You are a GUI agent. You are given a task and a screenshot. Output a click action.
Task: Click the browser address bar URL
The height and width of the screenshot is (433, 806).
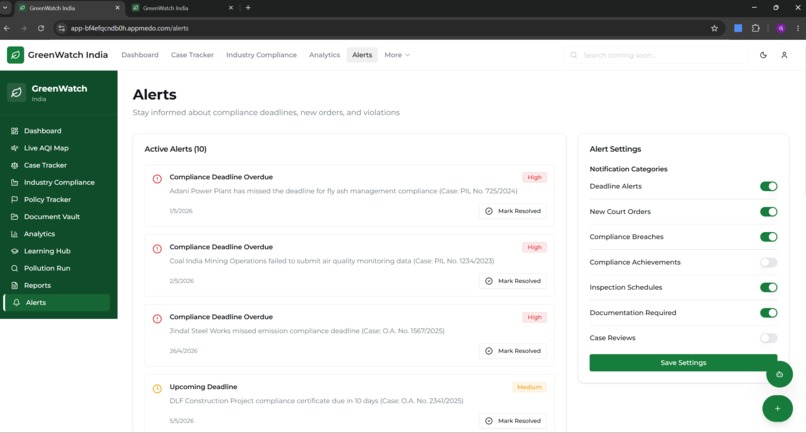(x=130, y=28)
